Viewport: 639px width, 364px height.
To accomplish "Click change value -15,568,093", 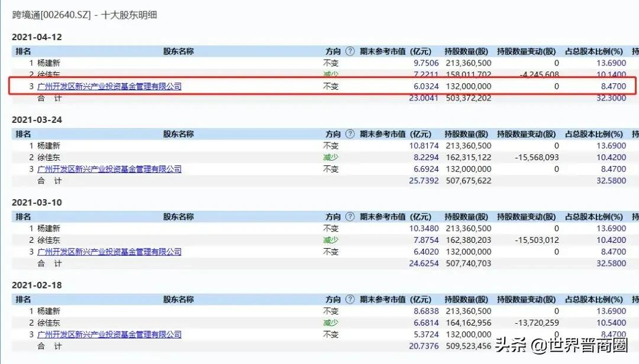I will click(537, 158).
